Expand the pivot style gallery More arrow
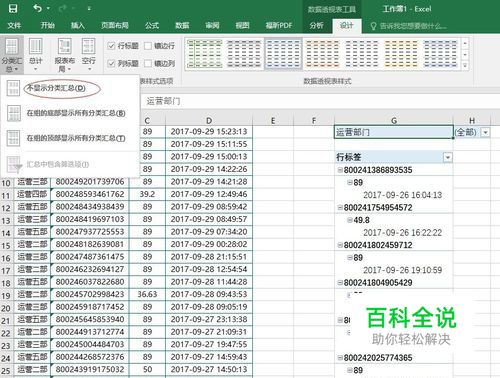This screenshot has height=378, width=500. (465, 65)
